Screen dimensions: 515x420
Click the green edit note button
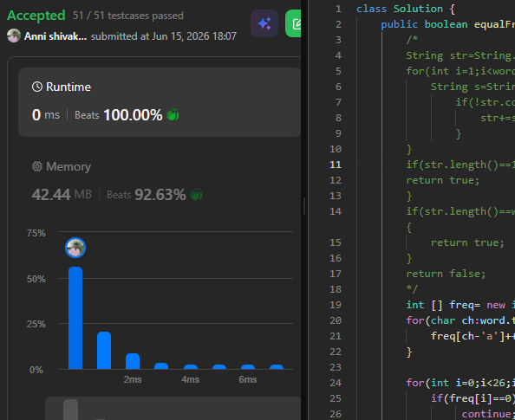click(x=293, y=23)
